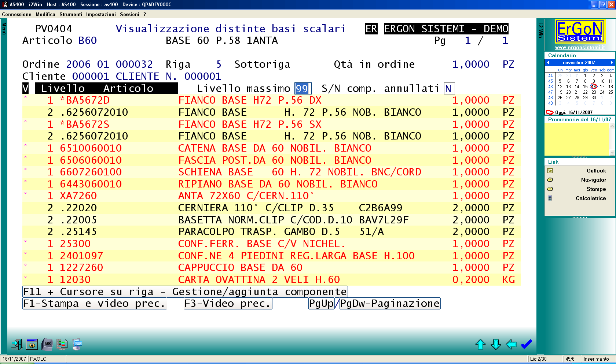The height and width of the screenshot is (364, 616).
Task: Click the exit door icon in bottom toolbar
Action: click(16, 344)
